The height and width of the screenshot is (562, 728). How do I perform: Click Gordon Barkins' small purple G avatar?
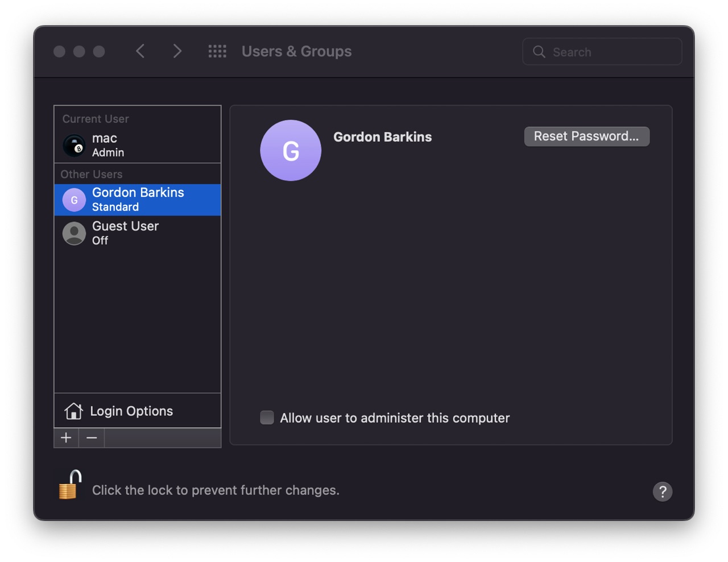(x=74, y=200)
